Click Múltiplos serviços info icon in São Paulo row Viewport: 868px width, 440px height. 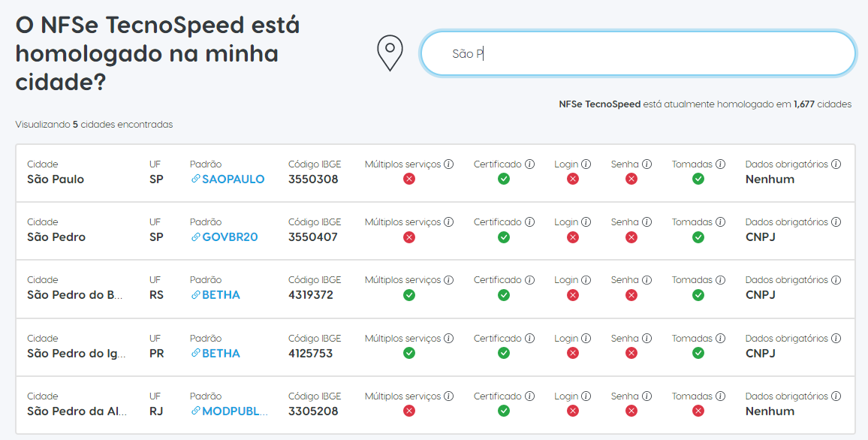pos(449,164)
